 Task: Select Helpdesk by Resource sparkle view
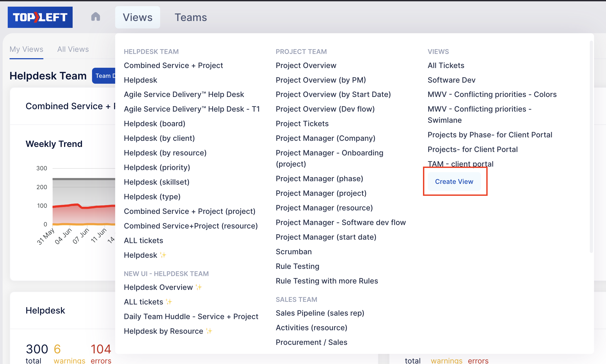coord(168,331)
